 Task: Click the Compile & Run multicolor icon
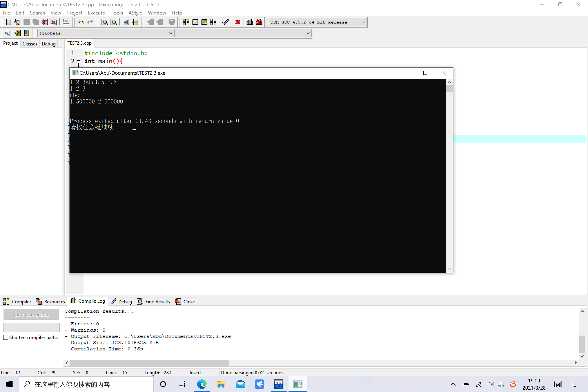pyautogui.click(x=204, y=22)
